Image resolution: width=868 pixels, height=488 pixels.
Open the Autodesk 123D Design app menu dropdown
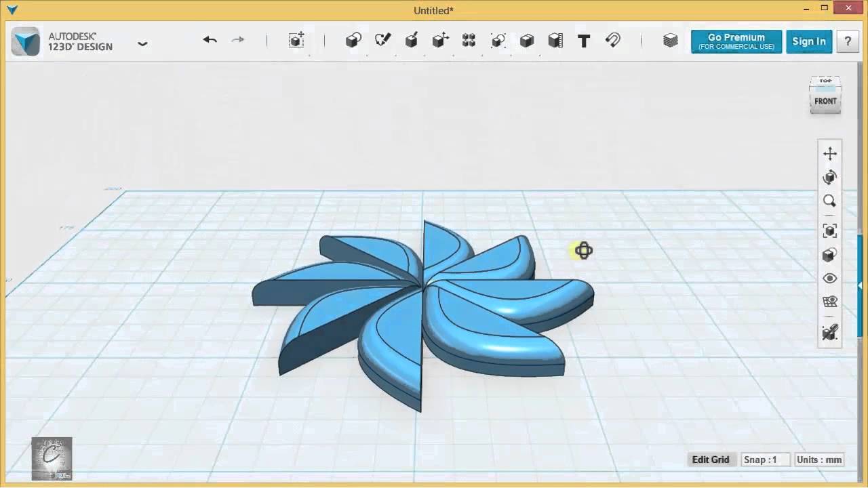click(x=142, y=43)
